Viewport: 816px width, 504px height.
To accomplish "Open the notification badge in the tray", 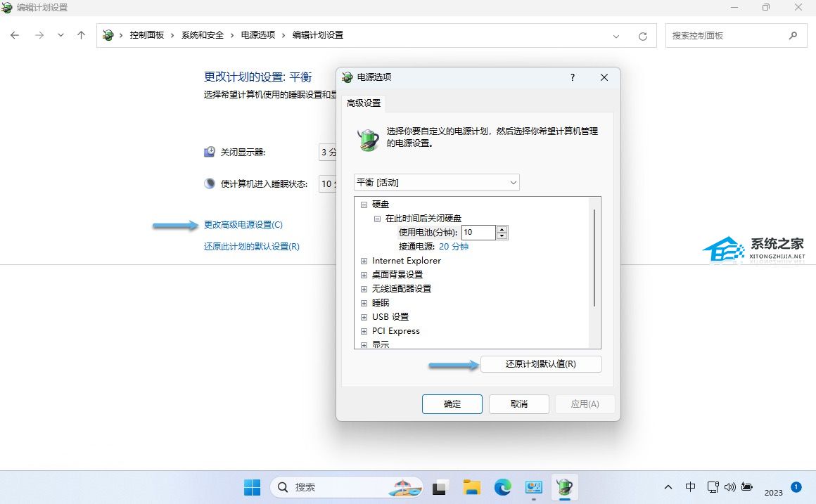I will tap(796, 487).
